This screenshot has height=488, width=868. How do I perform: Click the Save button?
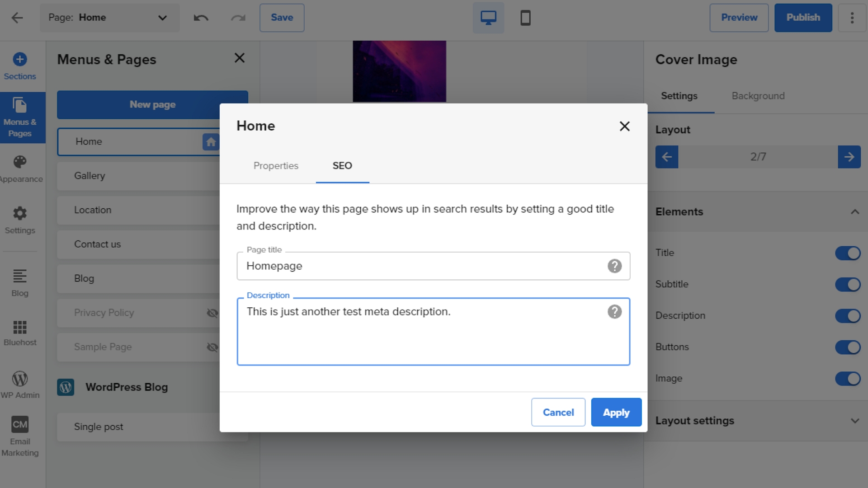tap(282, 18)
